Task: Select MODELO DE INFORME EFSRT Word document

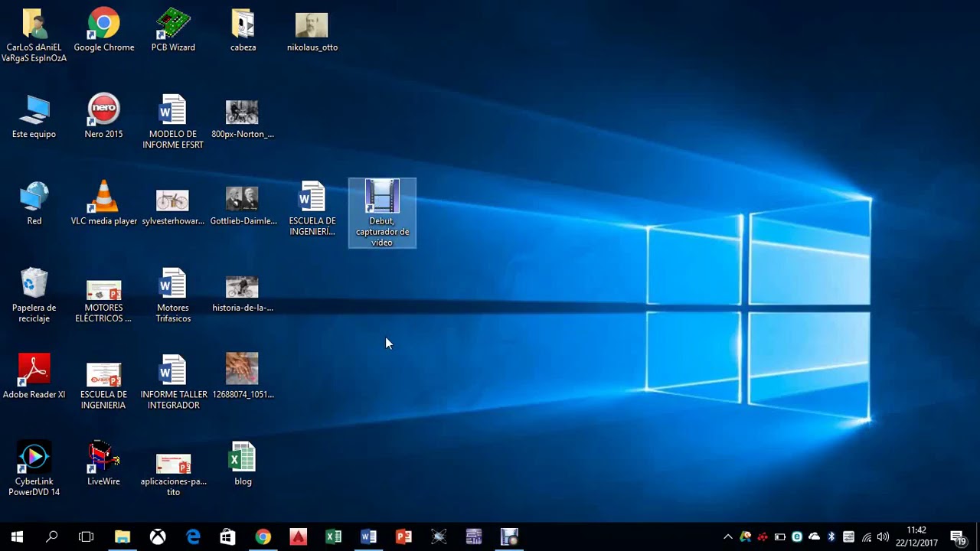Action: 173,122
